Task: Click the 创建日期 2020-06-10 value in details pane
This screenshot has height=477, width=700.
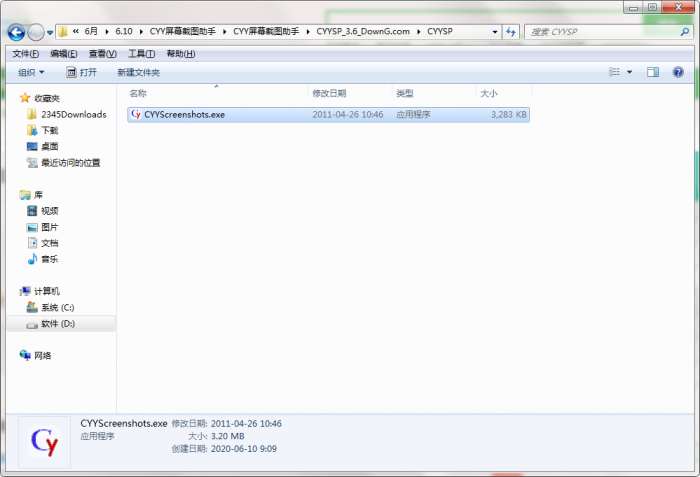Action: (x=244, y=448)
